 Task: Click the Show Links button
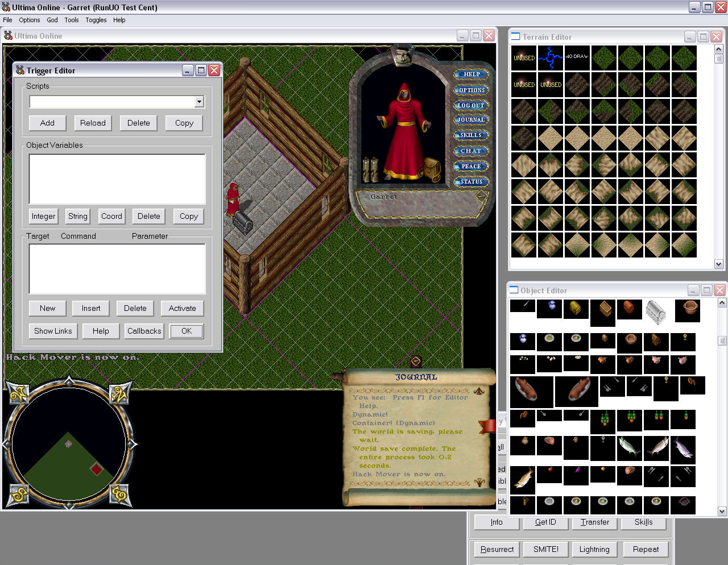pos(53,331)
